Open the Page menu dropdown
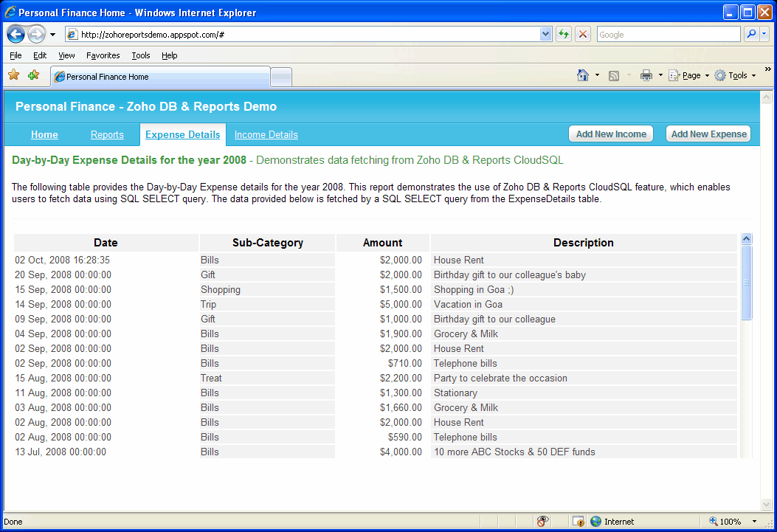The height and width of the screenshot is (532, 777). 689,75
